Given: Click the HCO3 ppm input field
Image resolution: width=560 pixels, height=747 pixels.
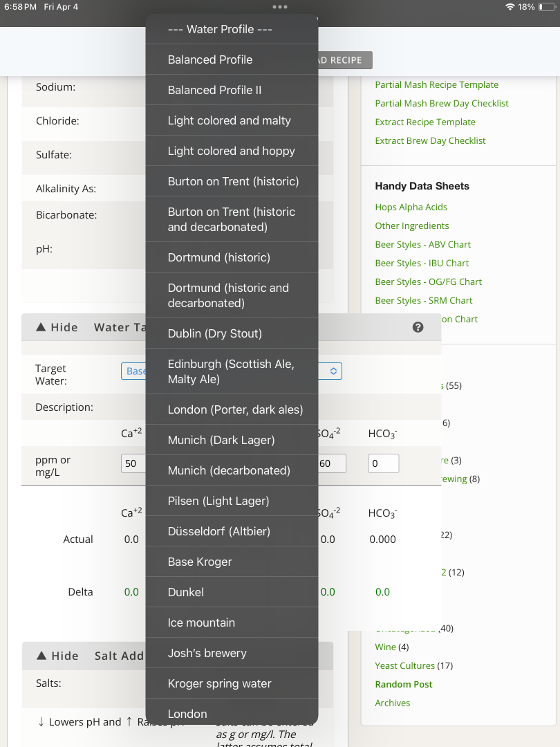Looking at the screenshot, I should pyautogui.click(x=383, y=463).
